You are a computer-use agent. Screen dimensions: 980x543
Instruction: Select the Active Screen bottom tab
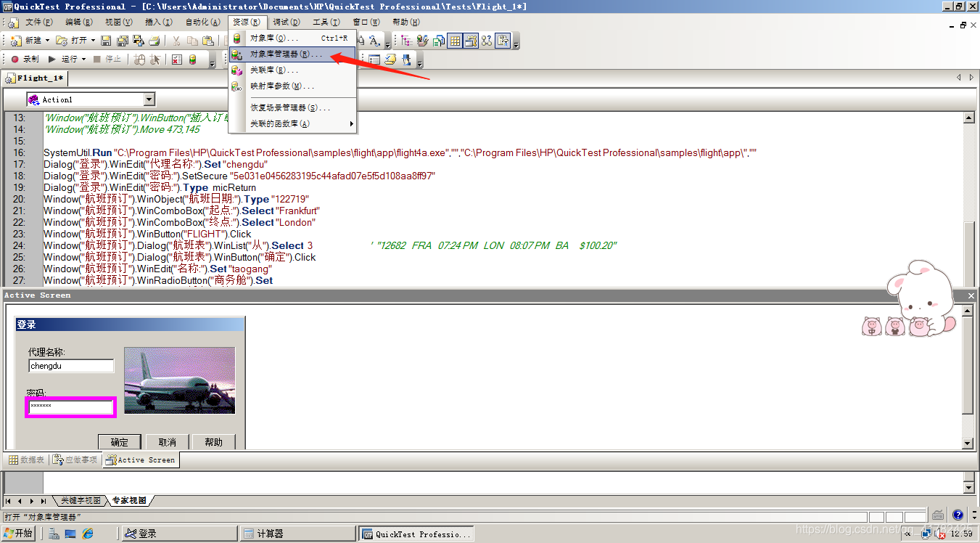[140, 460]
